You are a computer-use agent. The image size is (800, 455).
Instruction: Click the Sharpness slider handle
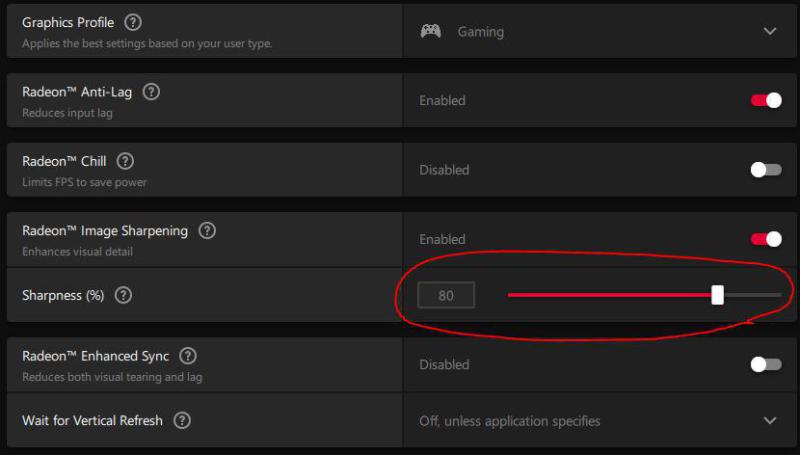pos(717,295)
